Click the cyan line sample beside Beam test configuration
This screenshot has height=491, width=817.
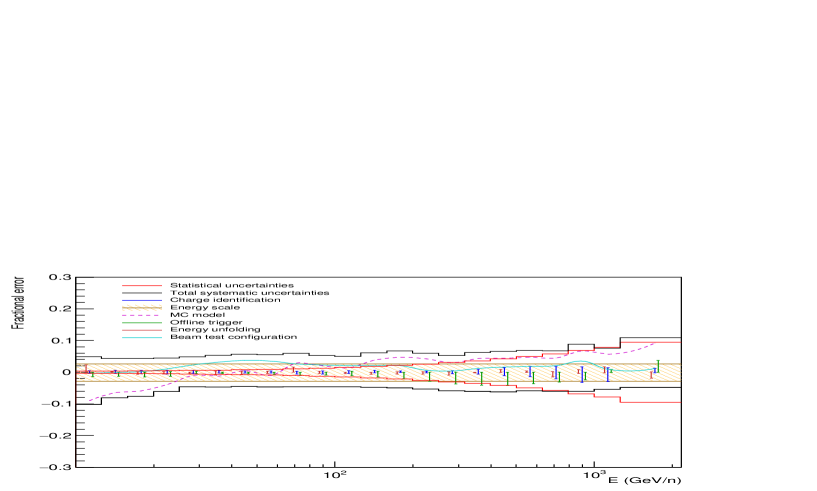(x=142, y=337)
